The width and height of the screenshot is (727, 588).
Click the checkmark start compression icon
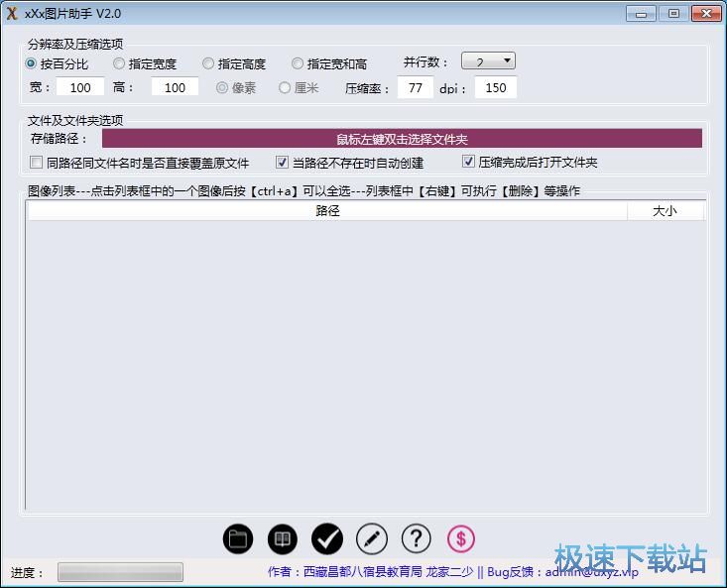(x=327, y=538)
